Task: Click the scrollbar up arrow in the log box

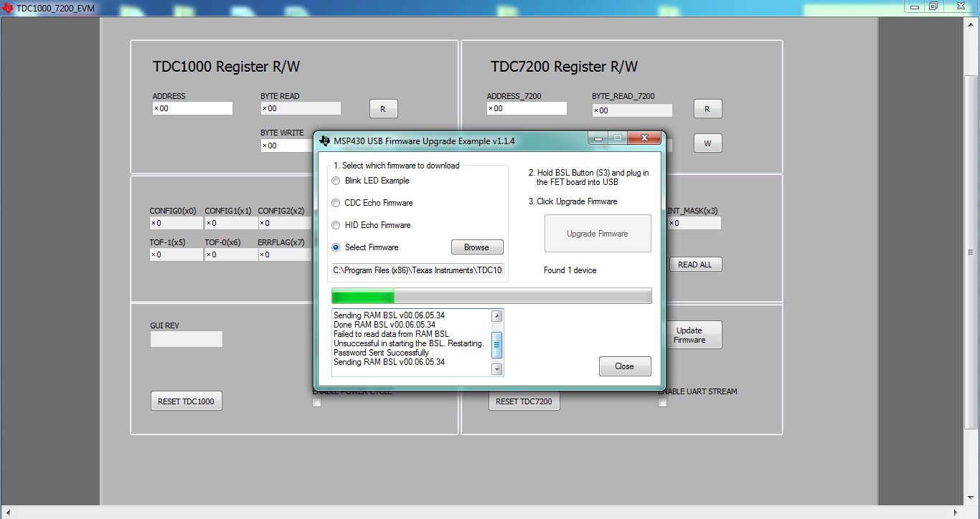Action: click(x=497, y=315)
